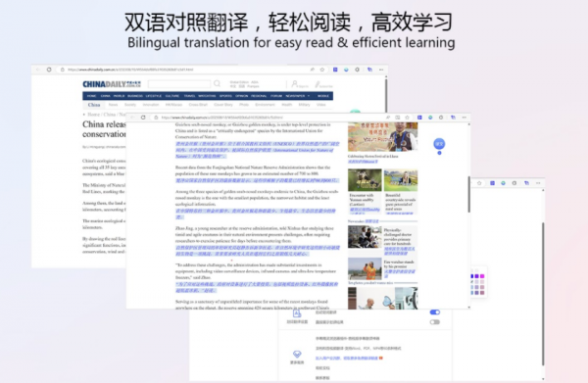Click the front article window's vertical scrollbar thumb

click(x=468, y=194)
